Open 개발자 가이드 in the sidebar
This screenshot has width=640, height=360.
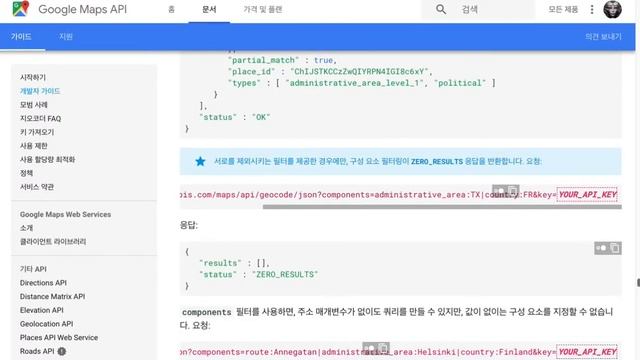click(x=40, y=91)
